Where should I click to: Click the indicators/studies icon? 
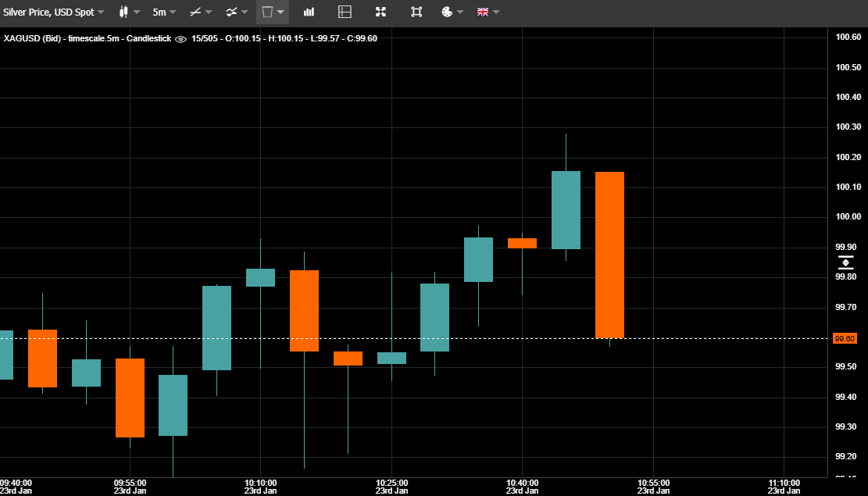(x=231, y=12)
